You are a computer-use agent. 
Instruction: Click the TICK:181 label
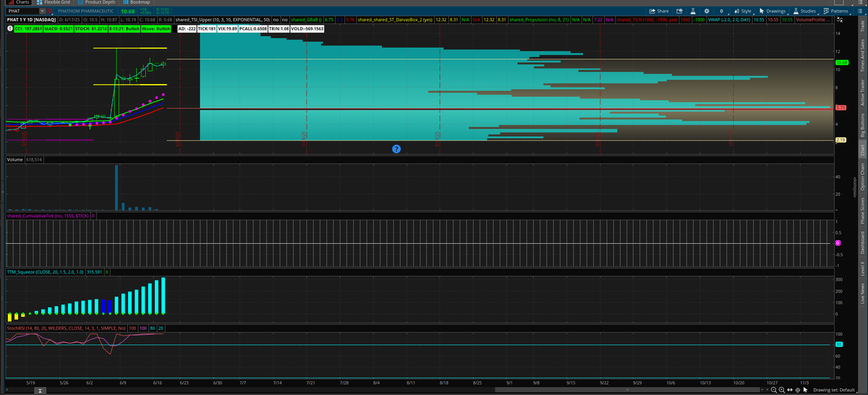207,28
